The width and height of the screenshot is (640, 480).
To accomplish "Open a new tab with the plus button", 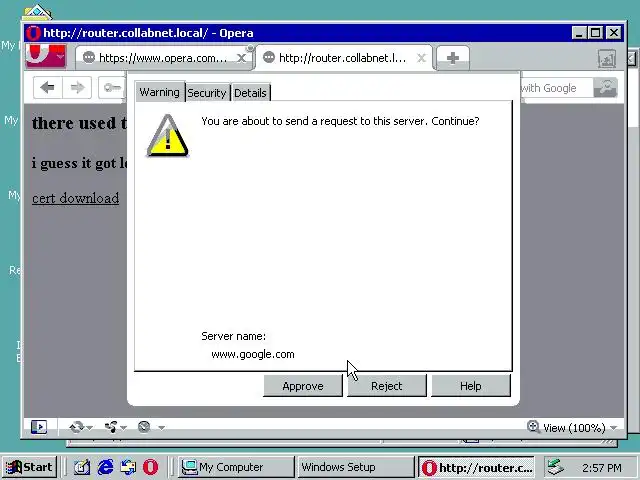I will coord(453,58).
